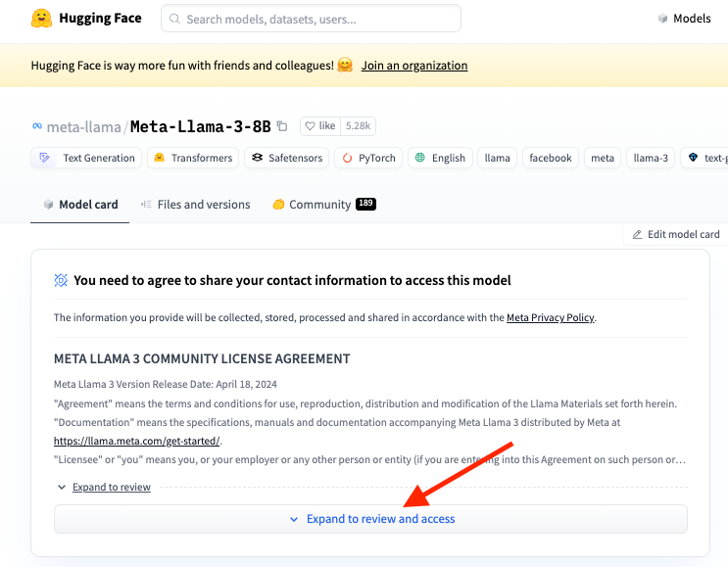Open the Meta Privacy Policy link
The height and width of the screenshot is (567, 728).
(550, 317)
